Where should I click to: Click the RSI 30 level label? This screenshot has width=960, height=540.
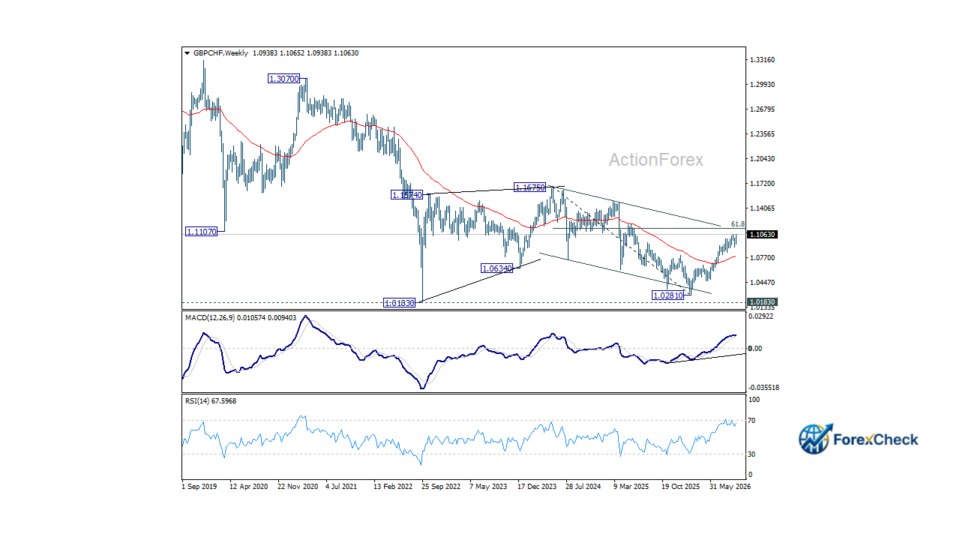[x=752, y=454]
